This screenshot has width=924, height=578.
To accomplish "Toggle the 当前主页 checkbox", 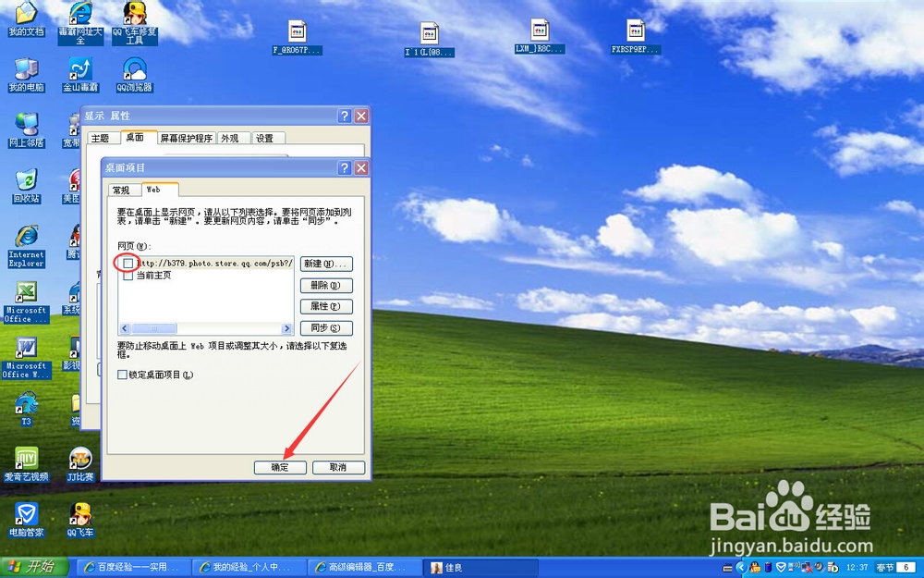I will [x=128, y=276].
